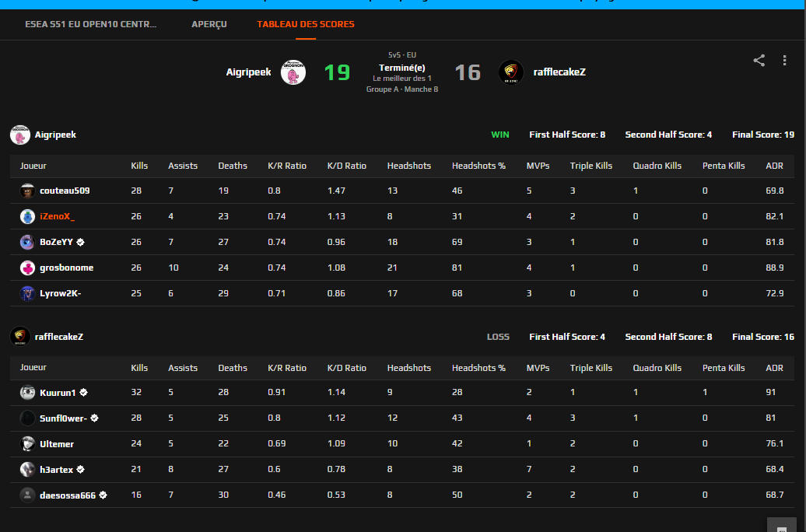Screen dimensions: 806x532
Task: Click Aigripeek team name in match header
Action: (248, 72)
